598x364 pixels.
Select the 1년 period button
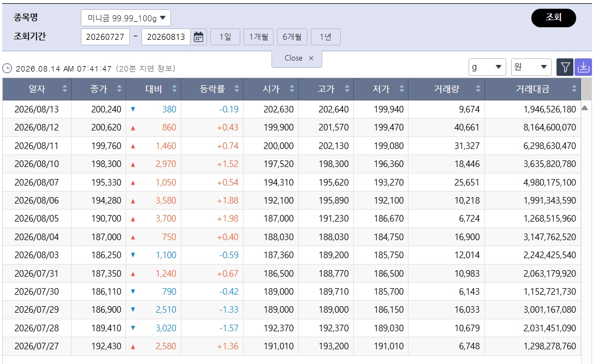325,37
